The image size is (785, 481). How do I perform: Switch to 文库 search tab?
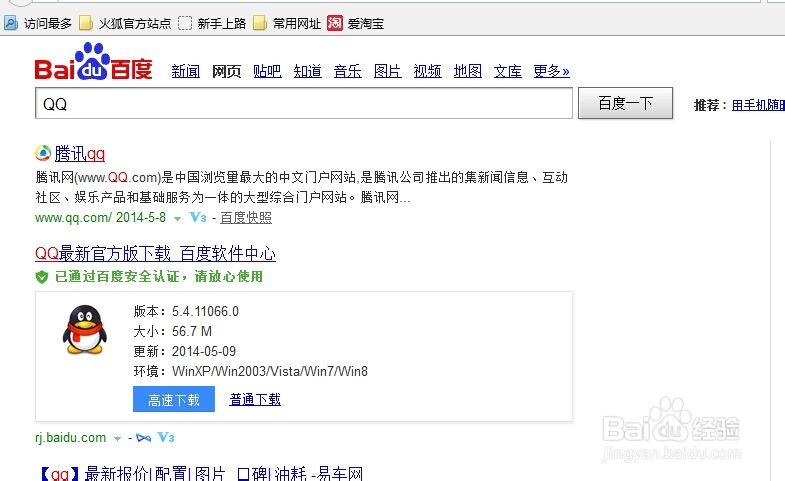508,71
